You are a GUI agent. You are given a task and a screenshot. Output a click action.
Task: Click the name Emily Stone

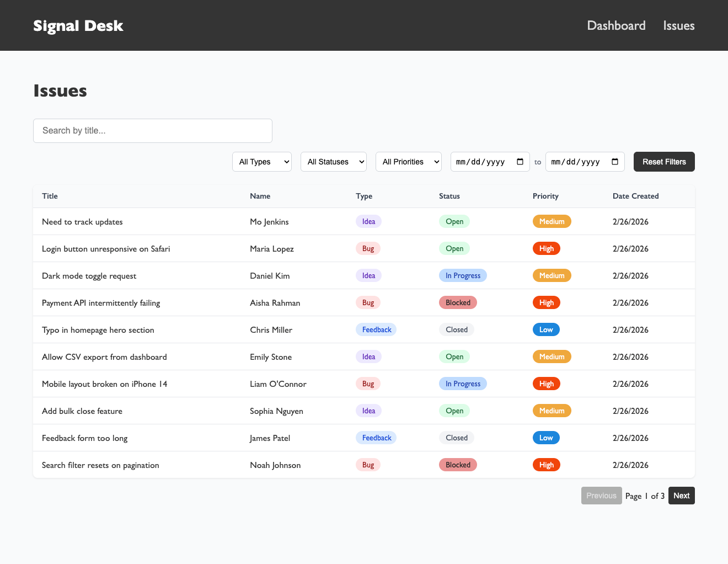[271, 357]
